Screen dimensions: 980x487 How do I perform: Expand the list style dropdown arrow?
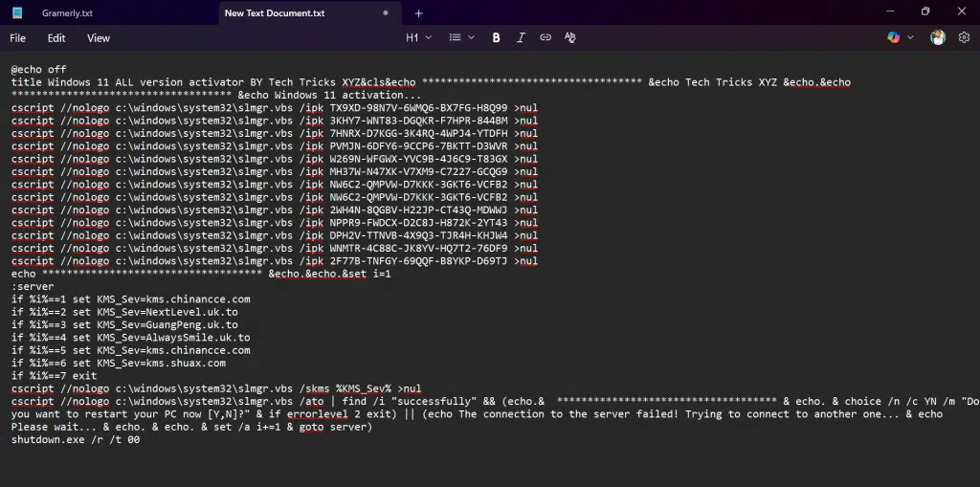point(471,38)
